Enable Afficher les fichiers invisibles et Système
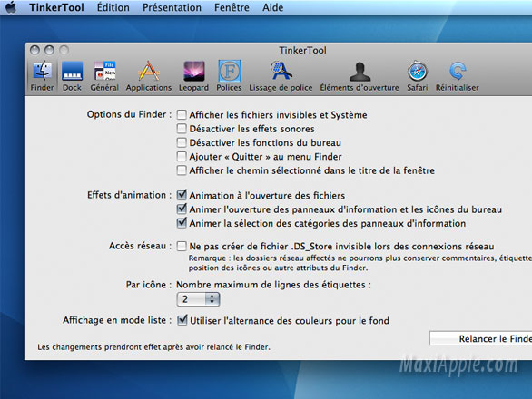The height and width of the screenshot is (399, 532). click(x=182, y=114)
